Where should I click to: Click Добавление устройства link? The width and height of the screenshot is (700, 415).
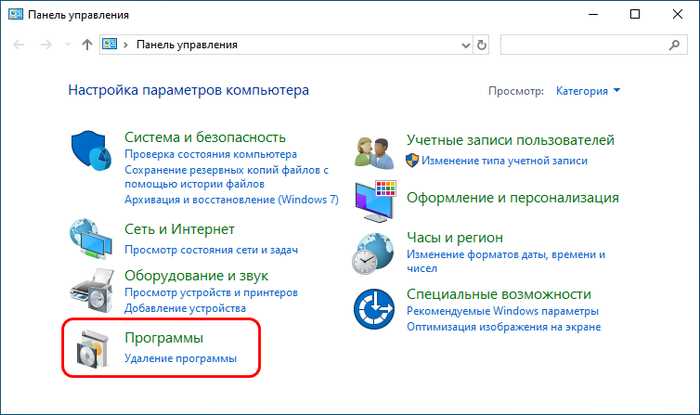pyautogui.click(x=185, y=308)
